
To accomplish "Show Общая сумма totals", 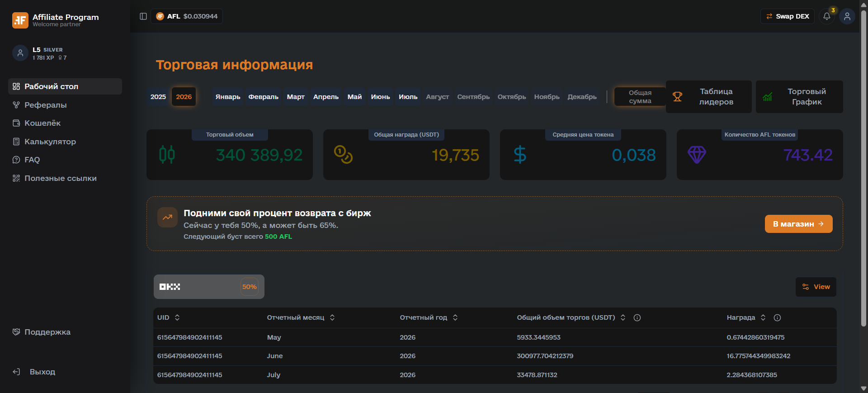I will [x=640, y=97].
